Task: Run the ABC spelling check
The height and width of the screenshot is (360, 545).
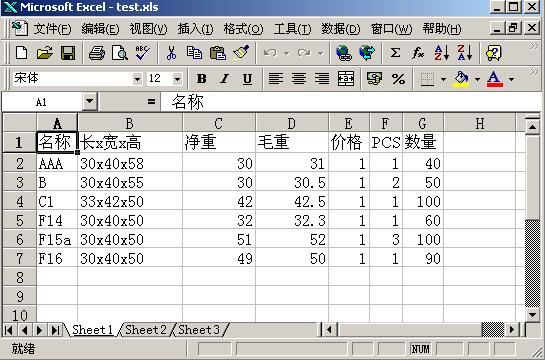Action: pos(143,53)
